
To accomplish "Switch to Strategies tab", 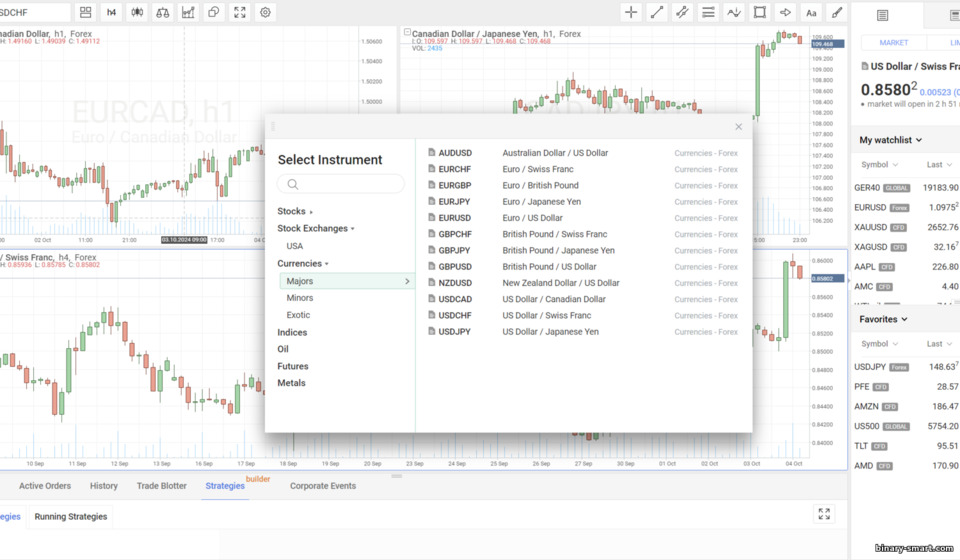I will click(225, 486).
